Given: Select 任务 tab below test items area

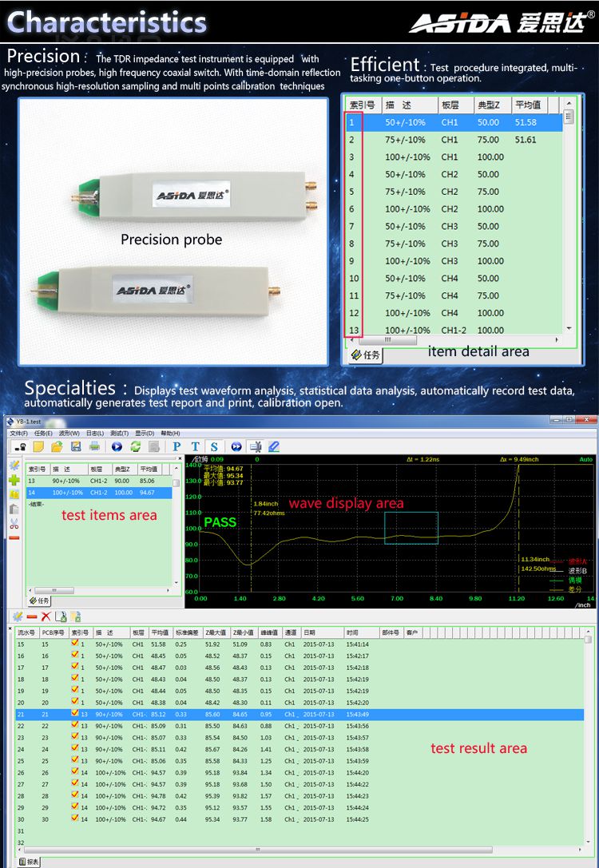Looking at the screenshot, I should click(39, 600).
